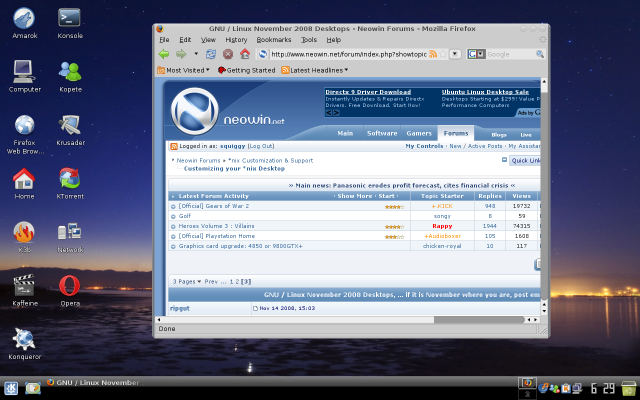640x400 pixels.
Task: Click the Neowin.net logo
Action: click(227, 111)
